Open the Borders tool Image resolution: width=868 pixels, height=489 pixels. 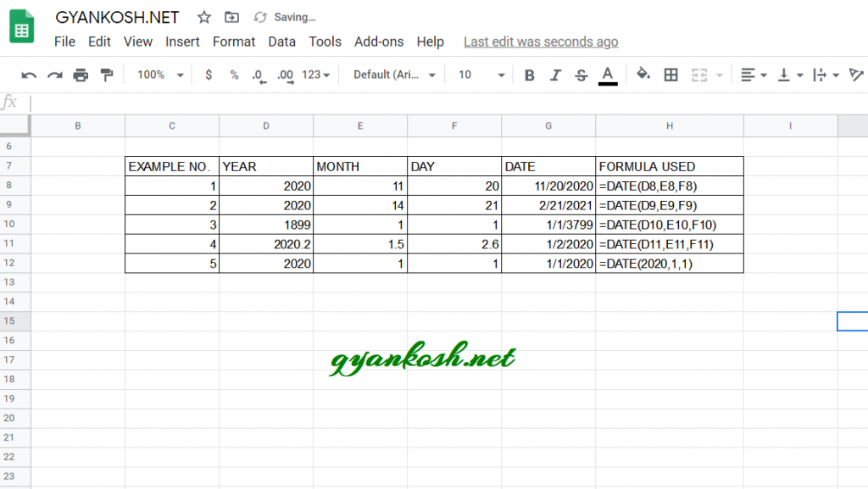[x=670, y=75]
